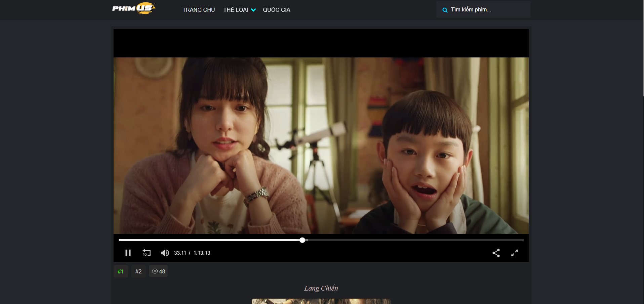Click the eye view counter showing 48
644x304 pixels.
(x=158, y=271)
